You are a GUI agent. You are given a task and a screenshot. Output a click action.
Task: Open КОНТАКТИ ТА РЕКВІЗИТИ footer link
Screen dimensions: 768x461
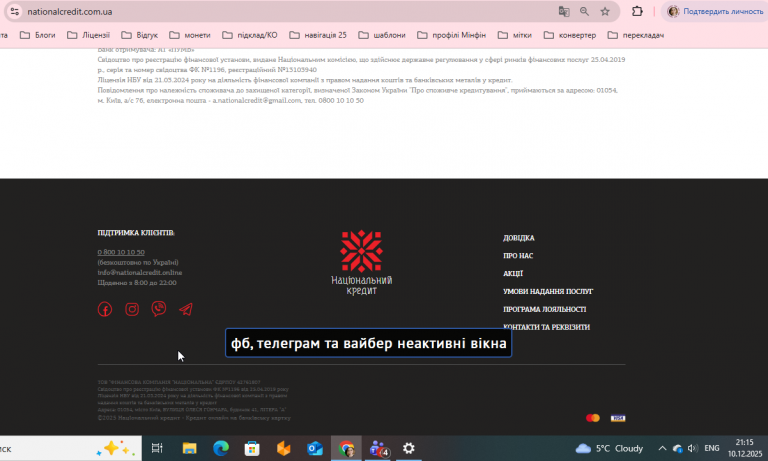(547, 327)
